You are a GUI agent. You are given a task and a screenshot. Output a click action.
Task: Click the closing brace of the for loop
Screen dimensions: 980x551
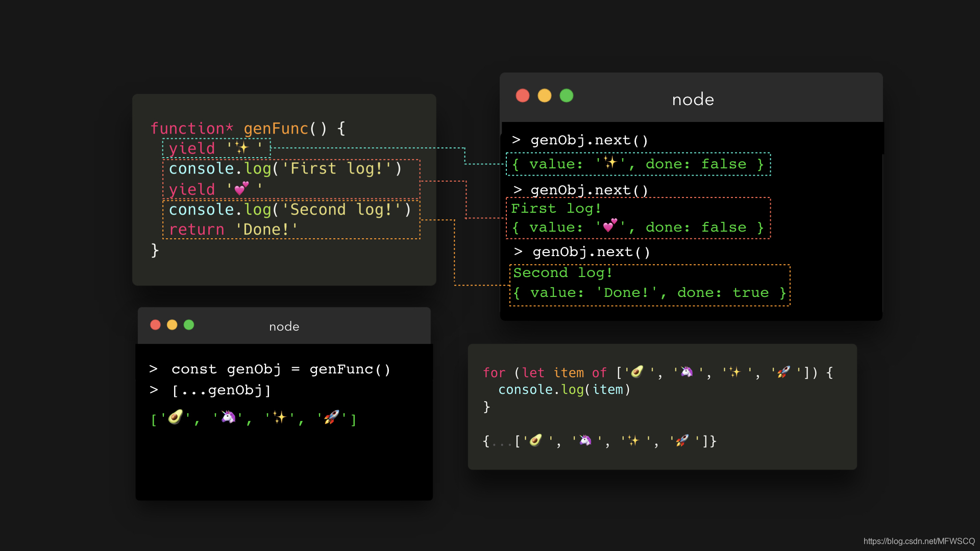point(486,407)
